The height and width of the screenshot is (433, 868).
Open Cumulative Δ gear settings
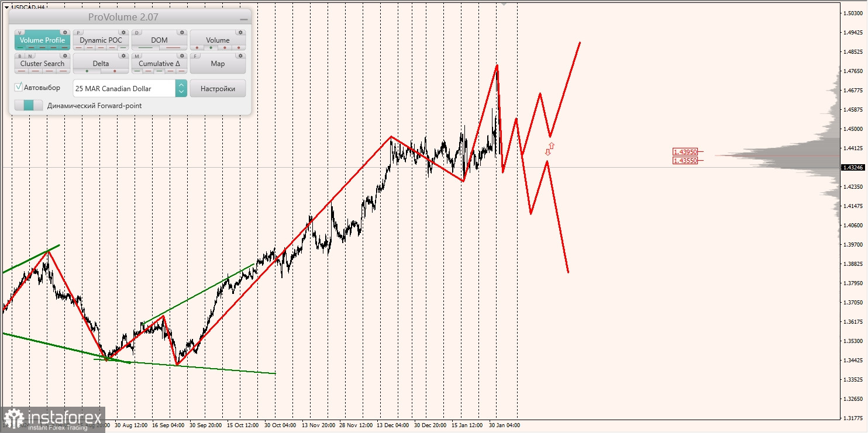point(182,56)
